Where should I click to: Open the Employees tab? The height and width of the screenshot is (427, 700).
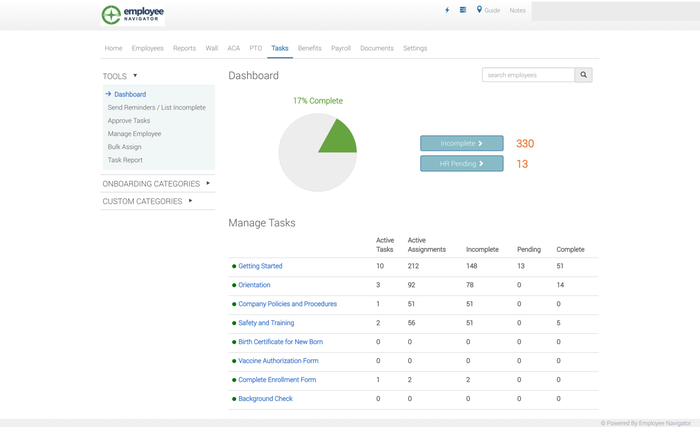point(147,48)
